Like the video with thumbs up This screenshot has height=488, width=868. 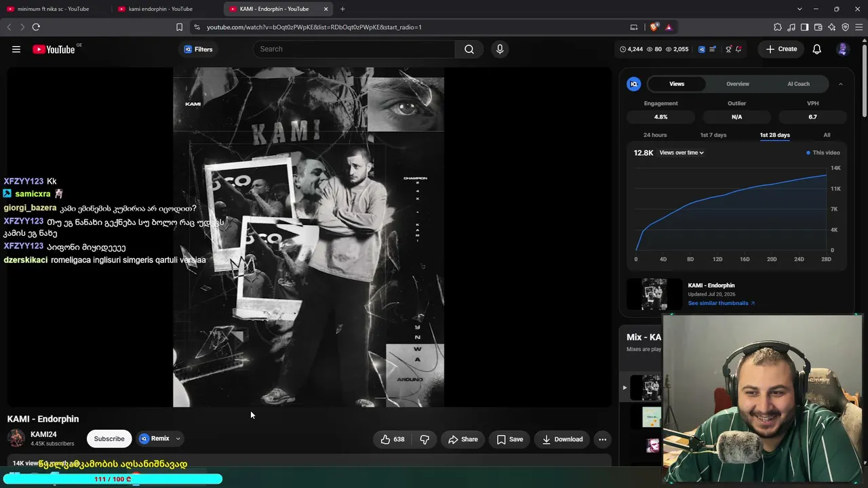coord(393,439)
